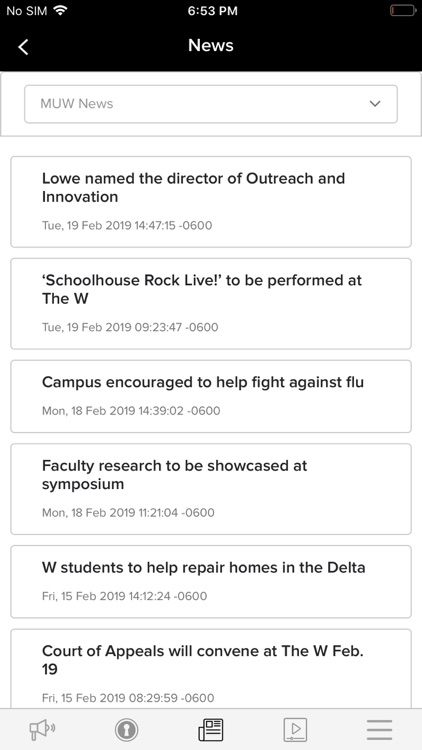
Task: Click the dropdown chevron arrow
Action: click(375, 104)
